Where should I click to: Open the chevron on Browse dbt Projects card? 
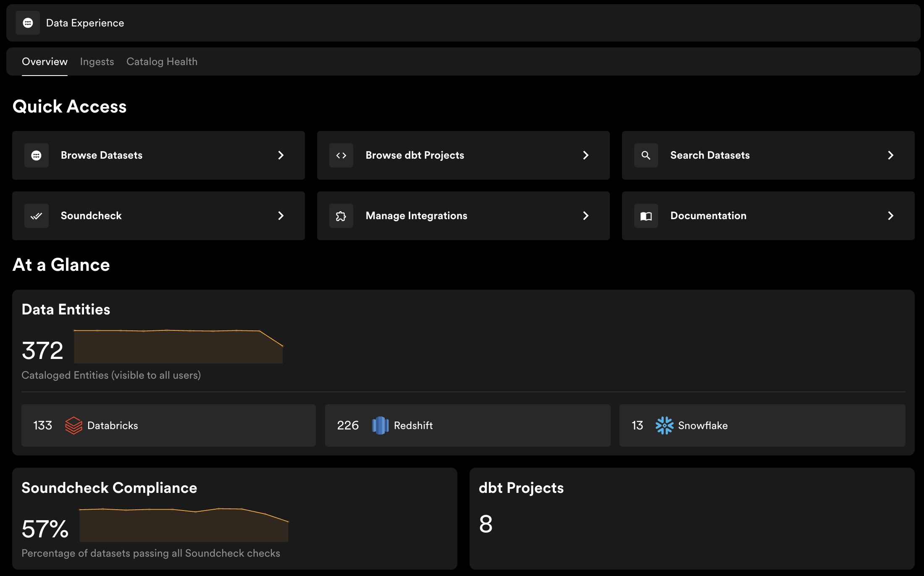586,155
